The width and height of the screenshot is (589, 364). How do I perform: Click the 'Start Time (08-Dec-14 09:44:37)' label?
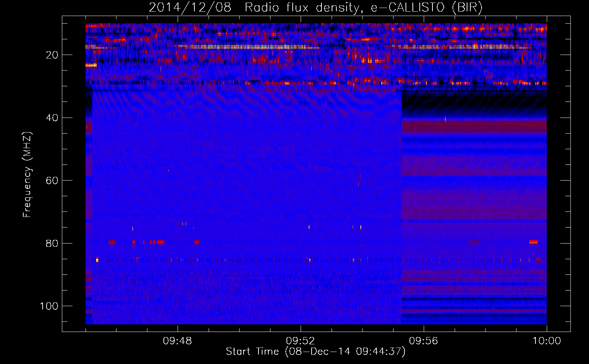tap(316, 352)
